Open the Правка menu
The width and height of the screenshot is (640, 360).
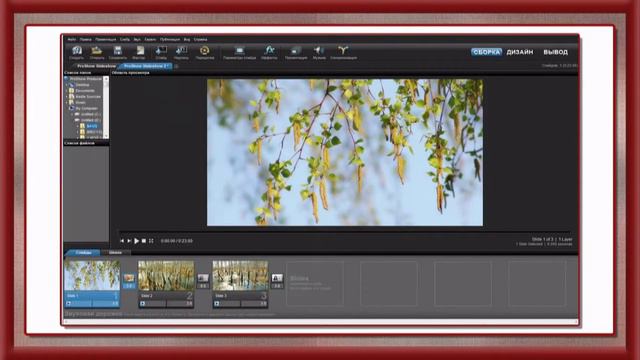pyautogui.click(x=86, y=40)
